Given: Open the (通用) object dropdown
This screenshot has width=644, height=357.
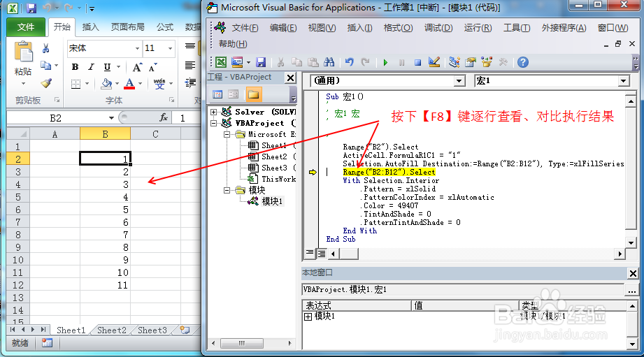Looking at the screenshot, I should coord(459,81).
